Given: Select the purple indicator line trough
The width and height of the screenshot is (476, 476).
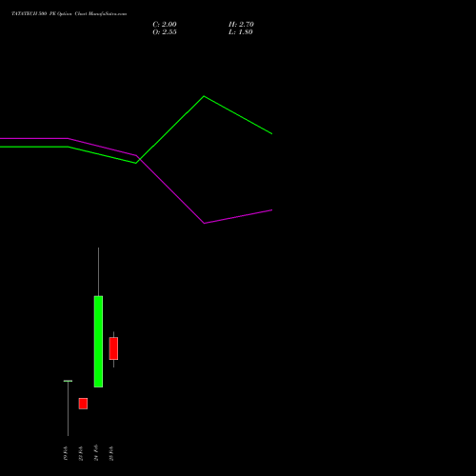Looking at the screenshot, I should coord(204,223).
